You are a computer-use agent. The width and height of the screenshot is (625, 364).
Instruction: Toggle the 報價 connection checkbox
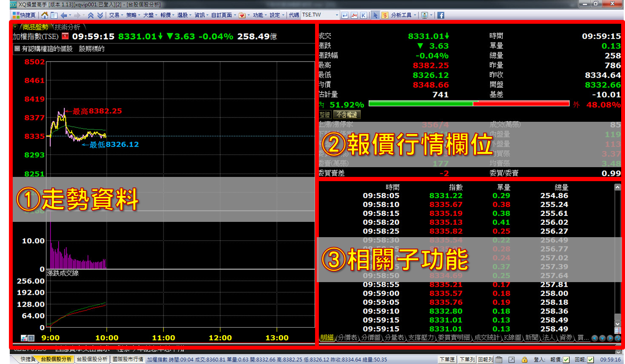[566, 359]
